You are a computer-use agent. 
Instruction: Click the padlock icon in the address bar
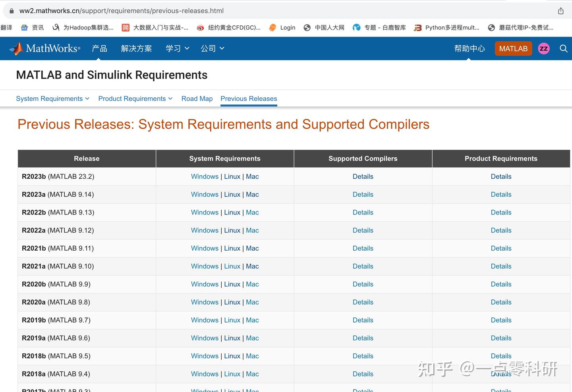12,11
